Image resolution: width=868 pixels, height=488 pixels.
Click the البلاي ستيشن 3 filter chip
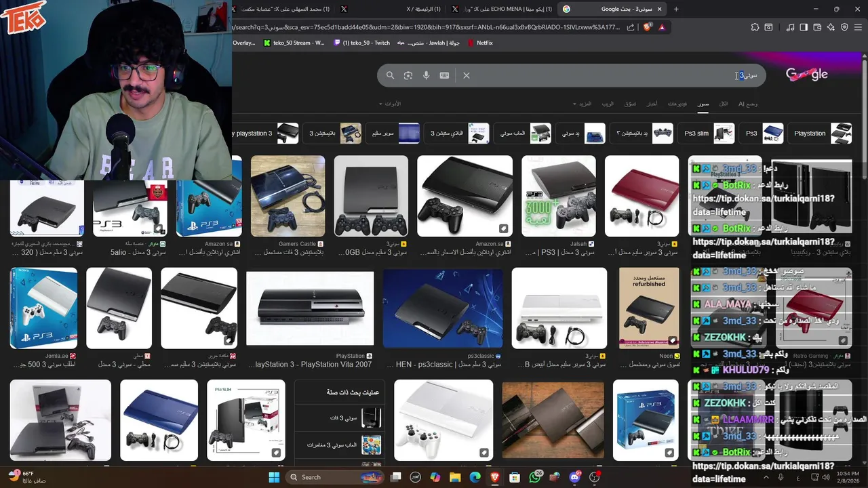coord(458,134)
